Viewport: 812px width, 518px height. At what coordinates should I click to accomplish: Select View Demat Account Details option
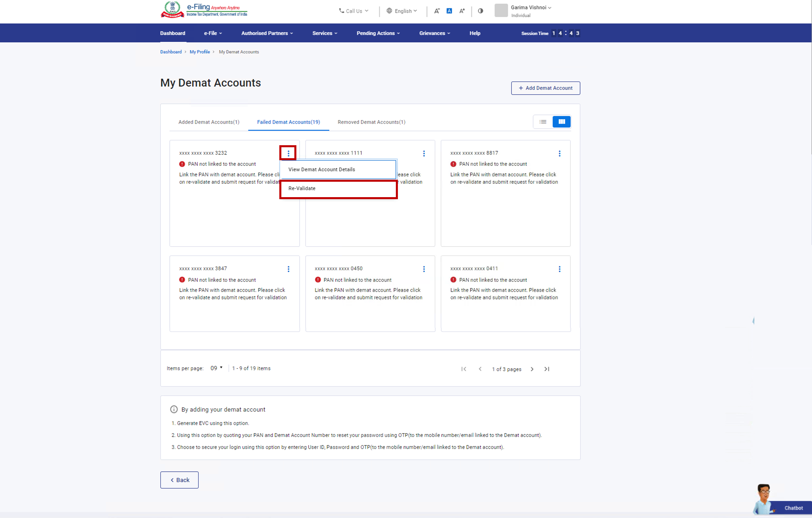coord(337,169)
